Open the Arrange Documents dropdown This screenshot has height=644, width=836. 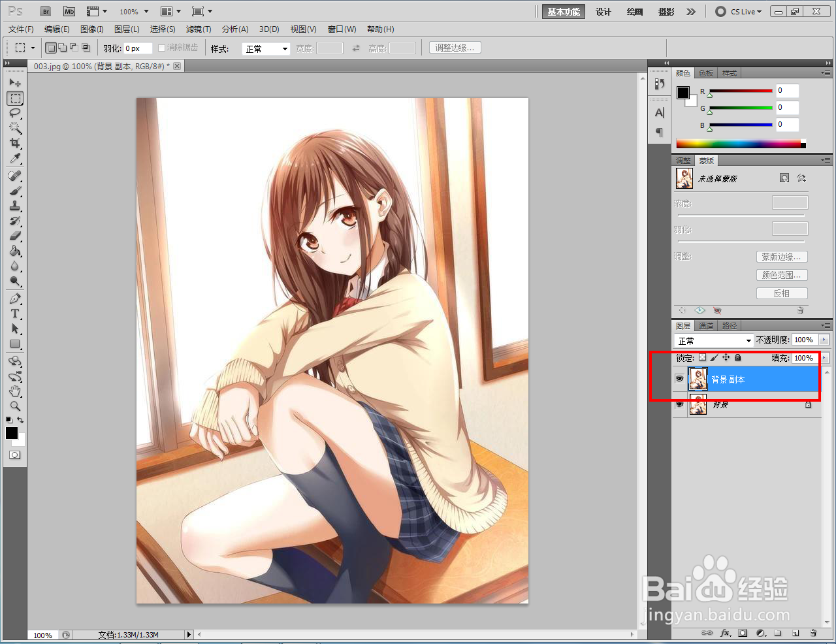pyautogui.click(x=170, y=12)
